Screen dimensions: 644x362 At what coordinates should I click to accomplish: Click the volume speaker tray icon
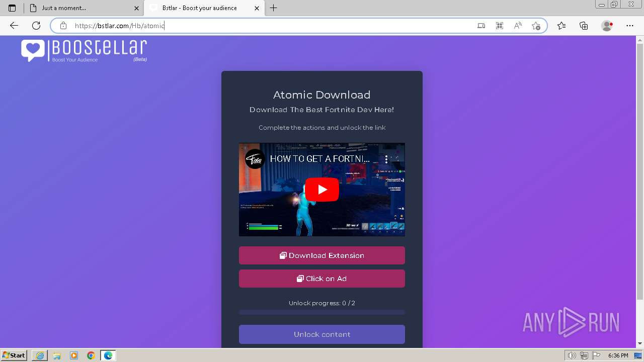(572, 355)
